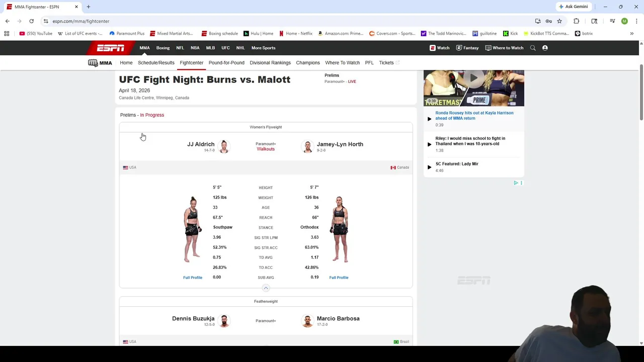Image resolution: width=644 pixels, height=362 pixels.
Task: Open the Boxing schedule bookmark
Action: tap(220, 33)
